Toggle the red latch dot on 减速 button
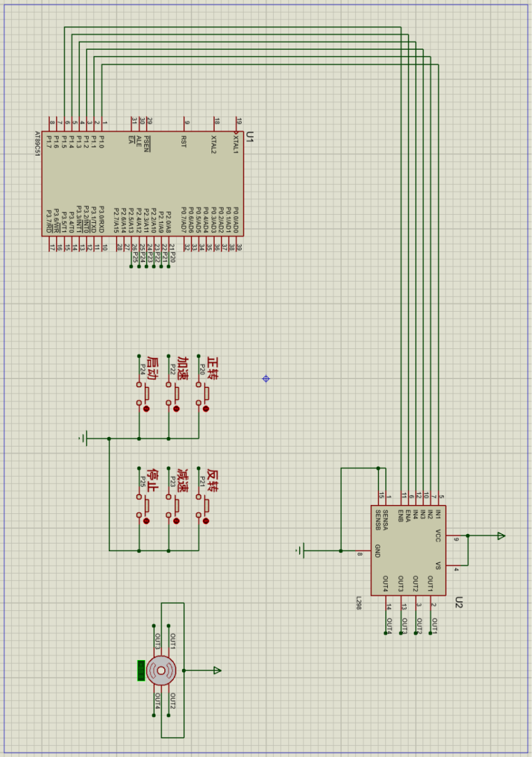The image size is (532, 757). pos(176,521)
